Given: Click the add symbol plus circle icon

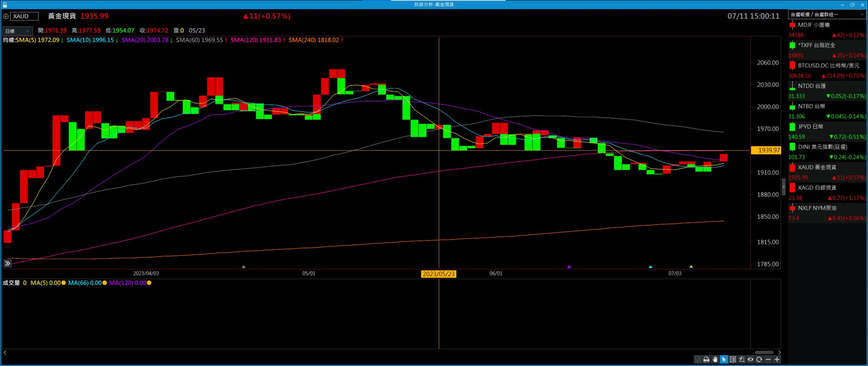Looking at the screenshot, I should [x=6, y=16].
